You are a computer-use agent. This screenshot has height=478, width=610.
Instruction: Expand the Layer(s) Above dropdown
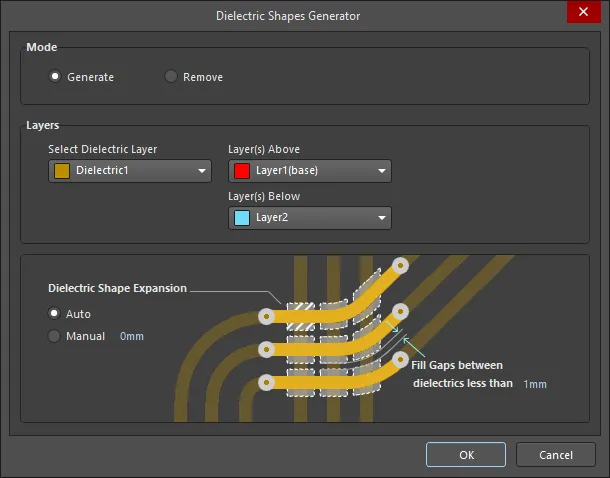pyautogui.click(x=310, y=171)
